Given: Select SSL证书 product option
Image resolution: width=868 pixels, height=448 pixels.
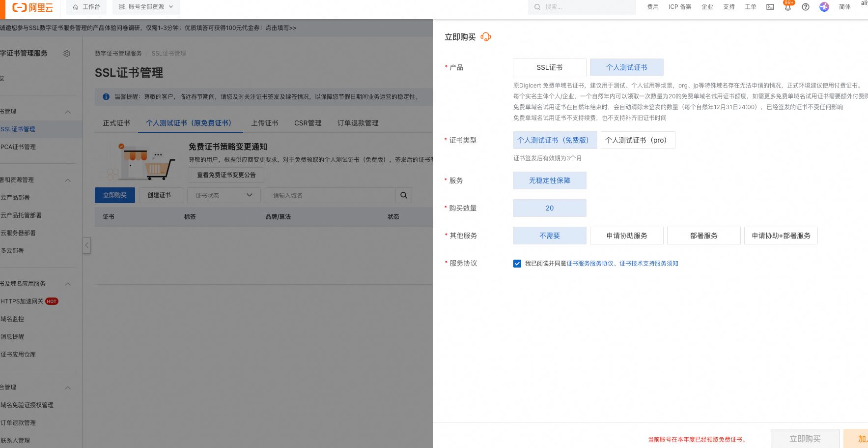Looking at the screenshot, I should pyautogui.click(x=550, y=67).
